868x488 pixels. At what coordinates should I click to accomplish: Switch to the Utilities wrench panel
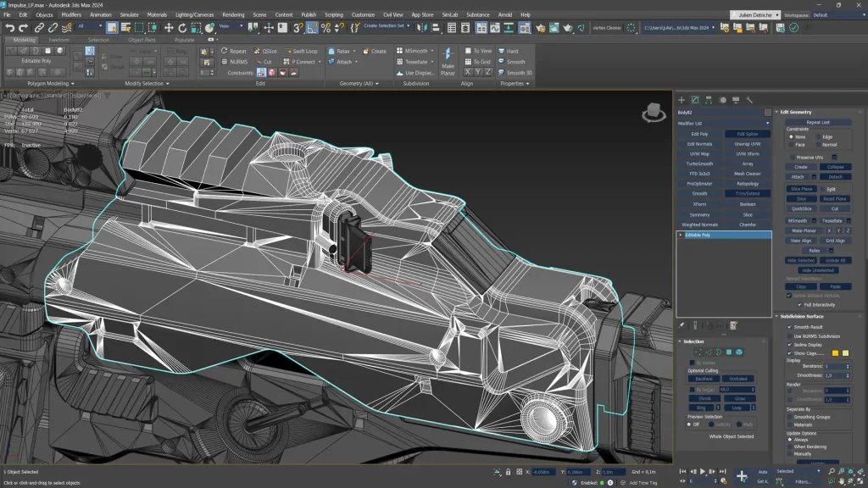(x=749, y=100)
